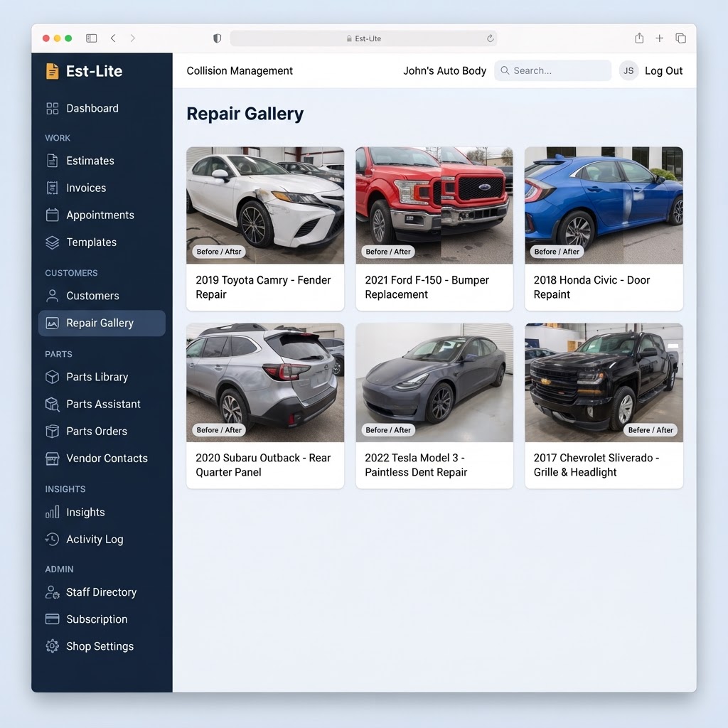Click the Shop Settings gear icon
This screenshot has height=728, width=728.
(53, 646)
